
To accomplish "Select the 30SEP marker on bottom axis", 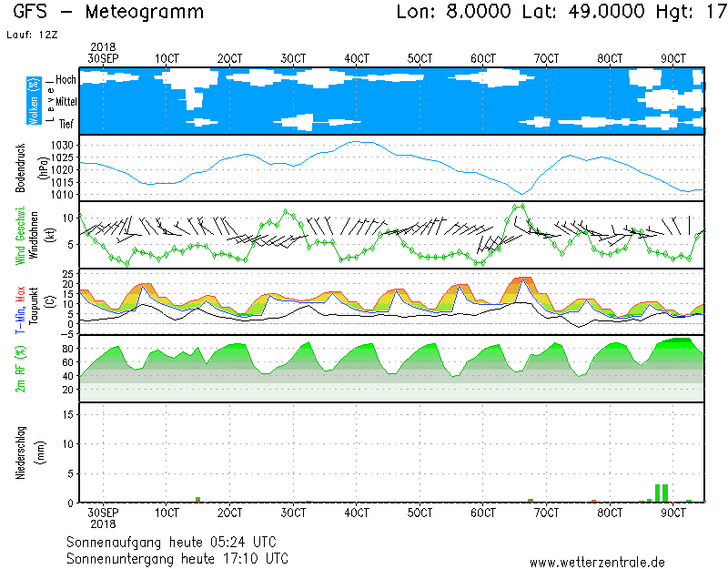I will [102, 513].
